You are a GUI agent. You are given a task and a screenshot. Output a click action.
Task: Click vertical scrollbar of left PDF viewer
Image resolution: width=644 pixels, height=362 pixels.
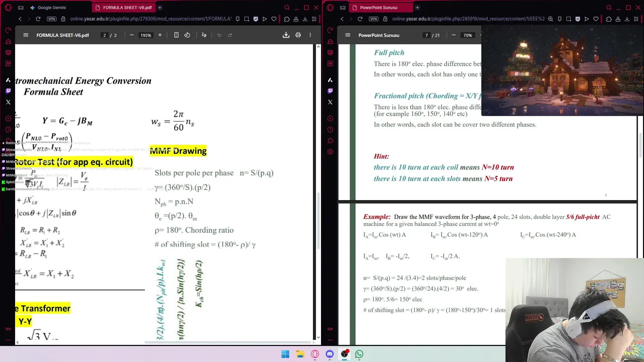pos(318,222)
